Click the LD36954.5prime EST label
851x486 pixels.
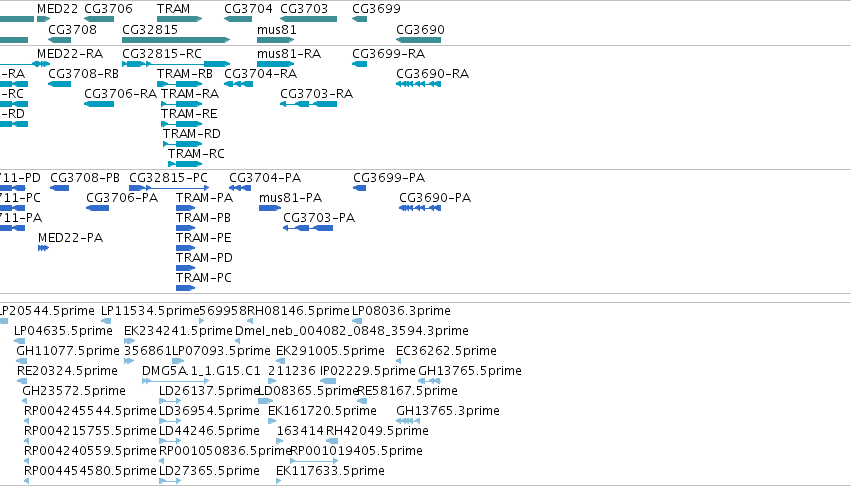click(209, 411)
